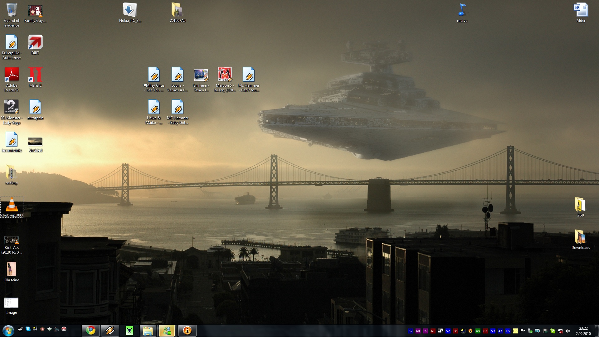
Task: Open Adobe Reader 9 shortcut
Action: tap(12, 80)
